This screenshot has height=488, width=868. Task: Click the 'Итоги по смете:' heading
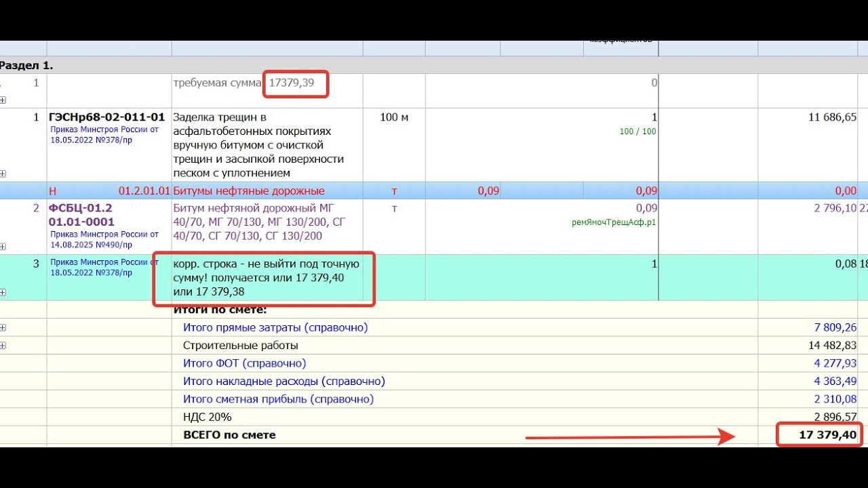pos(220,310)
